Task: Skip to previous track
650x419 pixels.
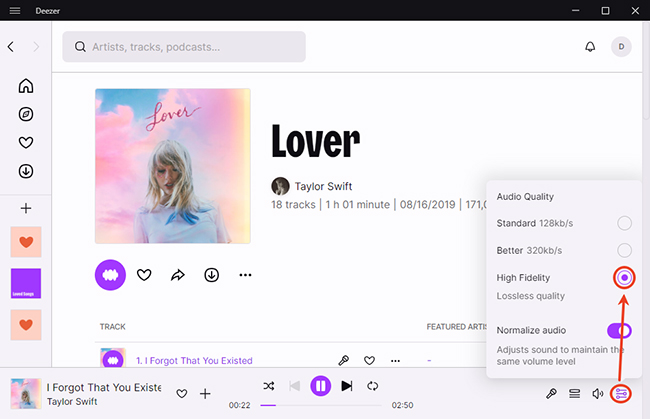Action: (294, 386)
